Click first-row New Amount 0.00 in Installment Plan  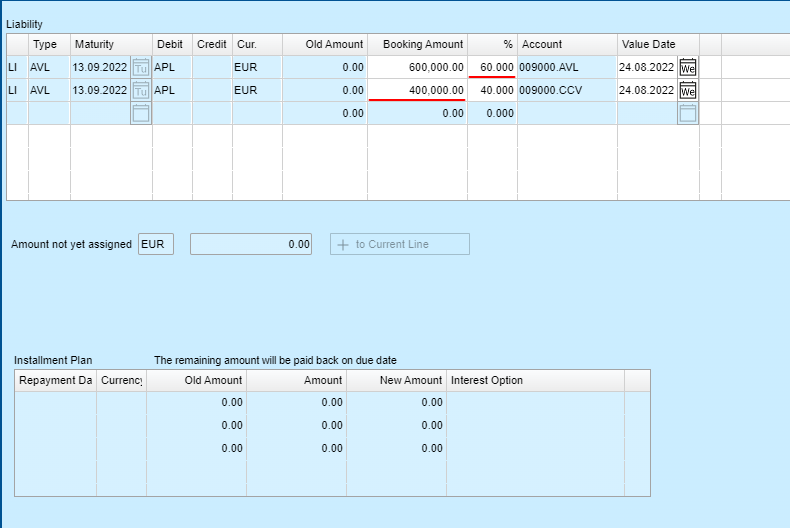click(397, 403)
